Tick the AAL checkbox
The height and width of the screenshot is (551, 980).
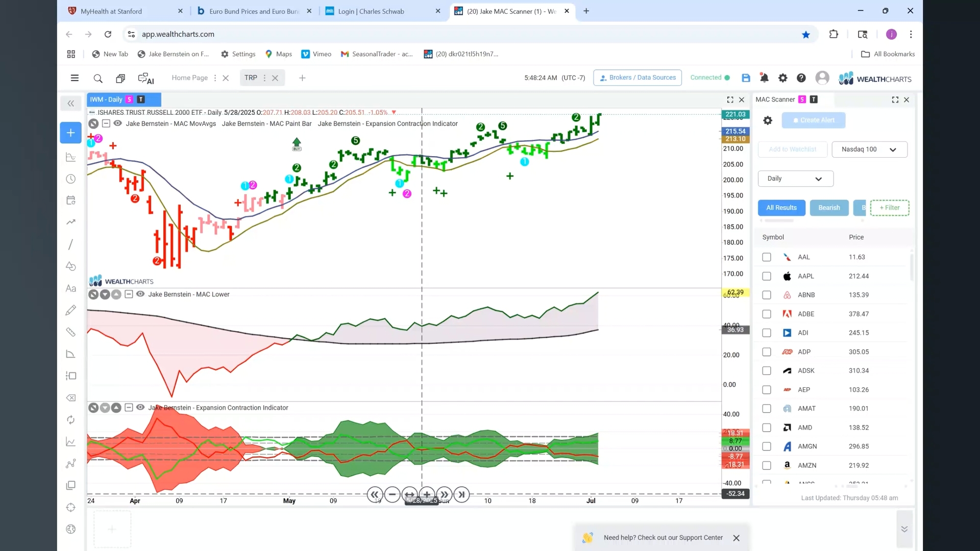click(767, 257)
